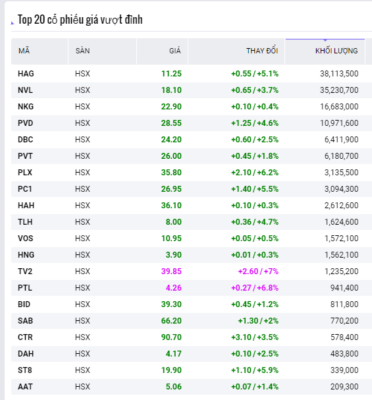Select ST8 change +1.10 / +5.9%
This screenshot has height=400, width=372.
(255, 370)
